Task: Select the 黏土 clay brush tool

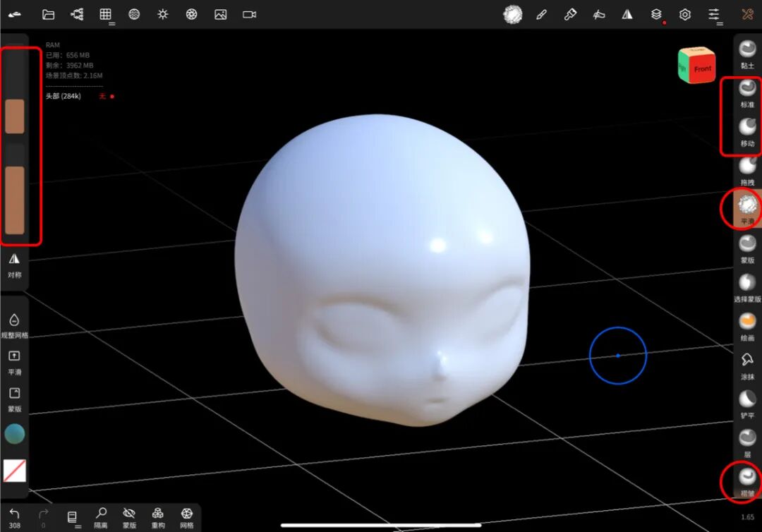Action: click(x=747, y=54)
